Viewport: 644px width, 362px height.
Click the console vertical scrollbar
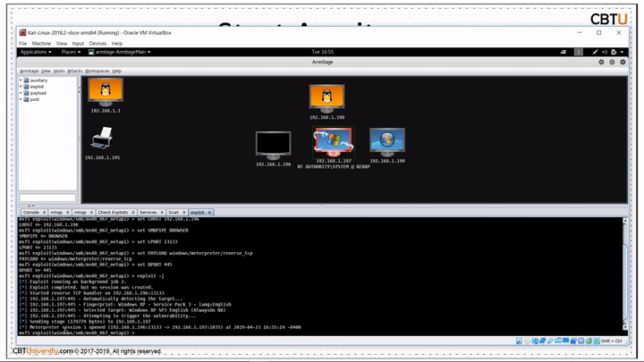coord(625,274)
